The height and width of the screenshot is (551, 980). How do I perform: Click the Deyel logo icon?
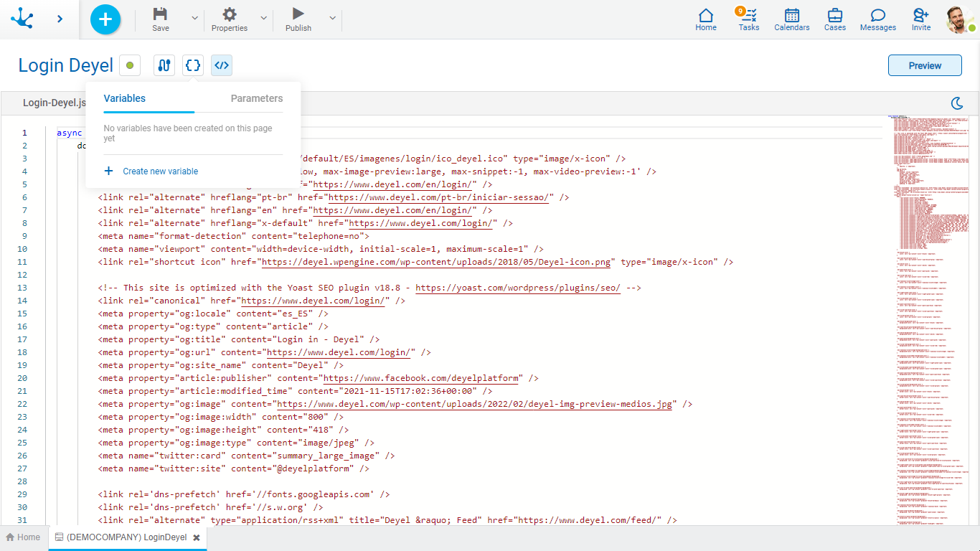pos(22,19)
